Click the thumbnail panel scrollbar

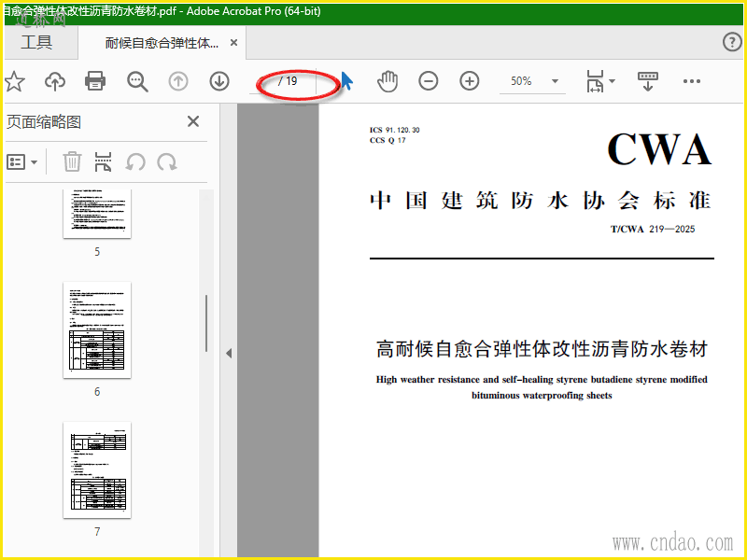click(x=206, y=323)
